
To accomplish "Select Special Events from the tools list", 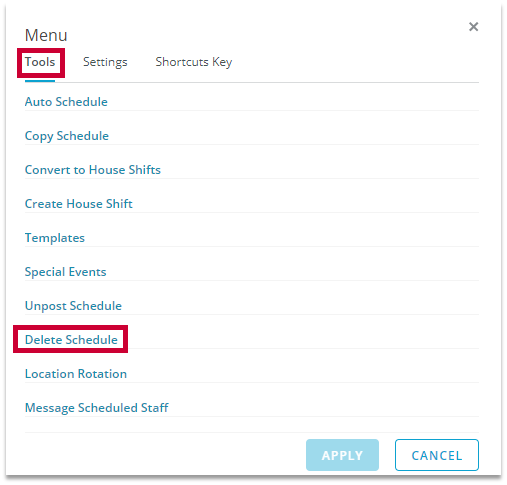I will pos(65,272).
